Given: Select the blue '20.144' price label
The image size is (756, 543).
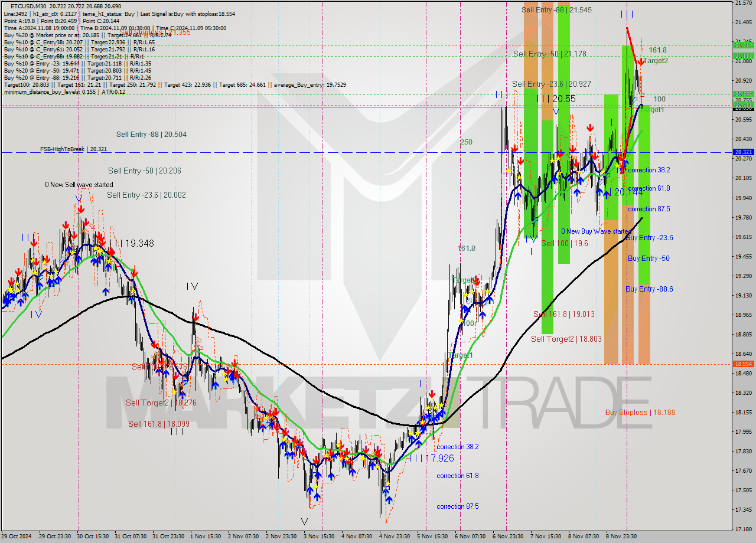Looking at the screenshot, I should (628, 192).
